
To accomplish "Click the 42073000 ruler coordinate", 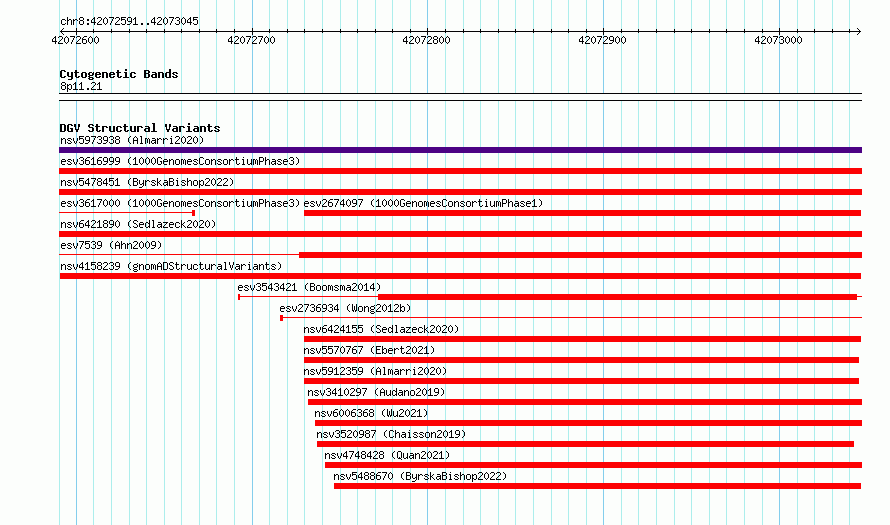I will point(778,40).
